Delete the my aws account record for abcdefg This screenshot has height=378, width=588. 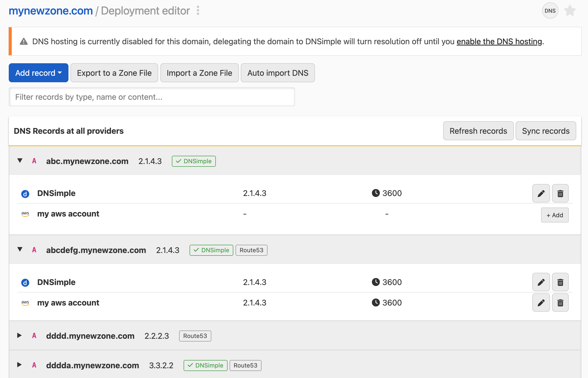click(x=560, y=303)
